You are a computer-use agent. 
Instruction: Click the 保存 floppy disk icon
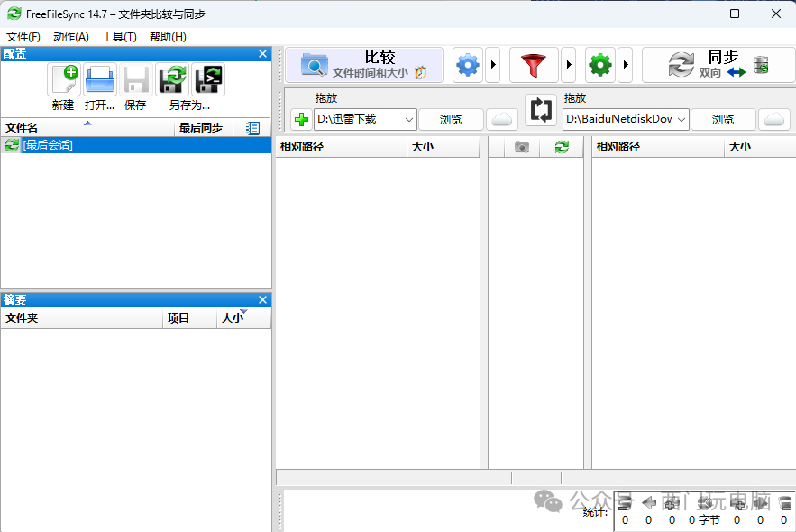pyautogui.click(x=135, y=79)
